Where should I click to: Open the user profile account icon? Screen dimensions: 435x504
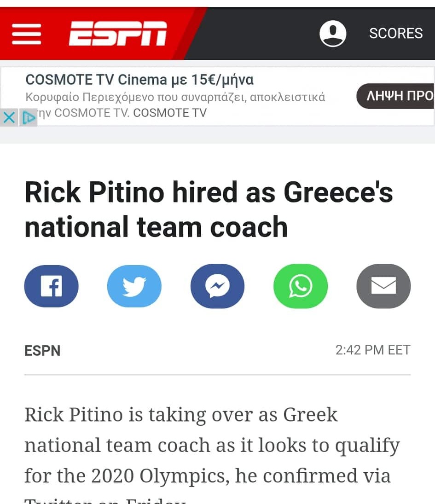333,34
